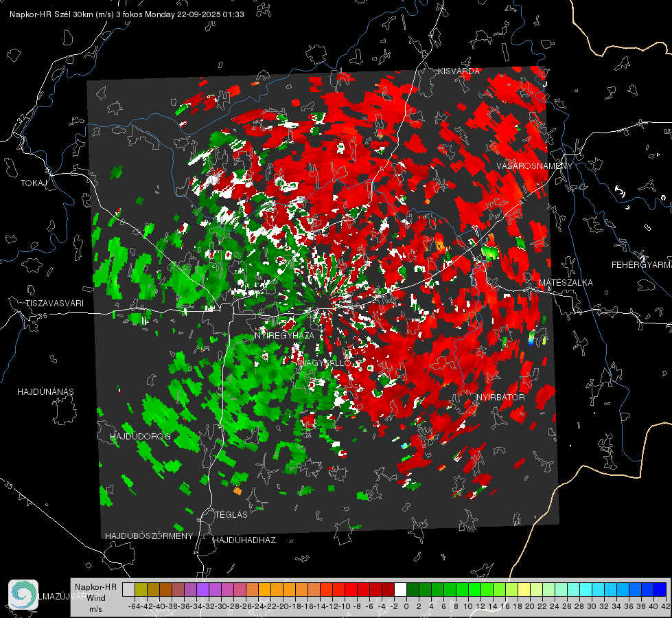Viewport: 672px width, 618px height.
Task: Click the swirl logo icon at bottom left
Action: coord(23,595)
